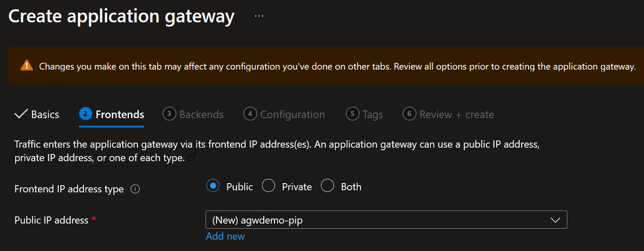Select the Public radio button
The height and width of the screenshot is (251, 644).
[x=213, y=186]
